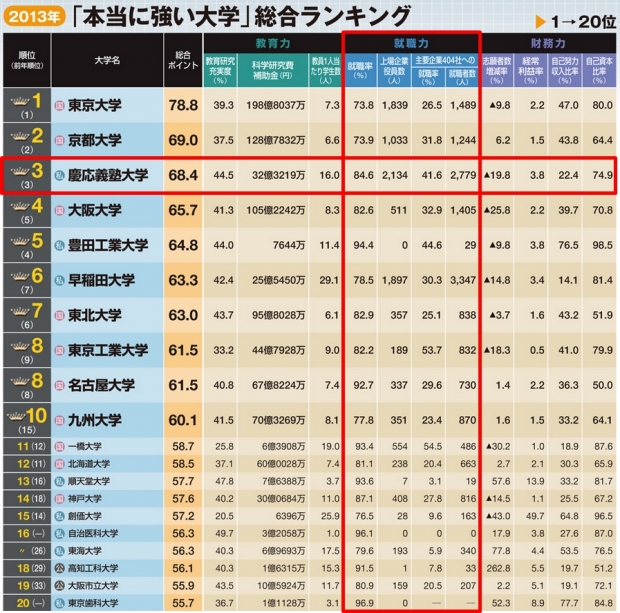Click the 大学名 column header
This screenshot has height=613, width=620.
click(x=107, y=60)
